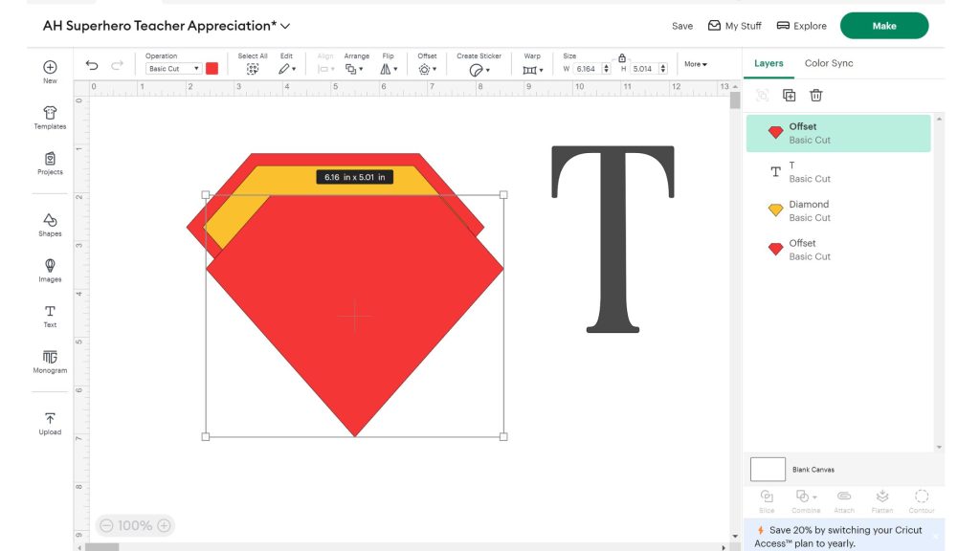Viewport: 980px width, 551px height.
Task: Click the canvas vertical scrollbar
Action: coord(735,100)
